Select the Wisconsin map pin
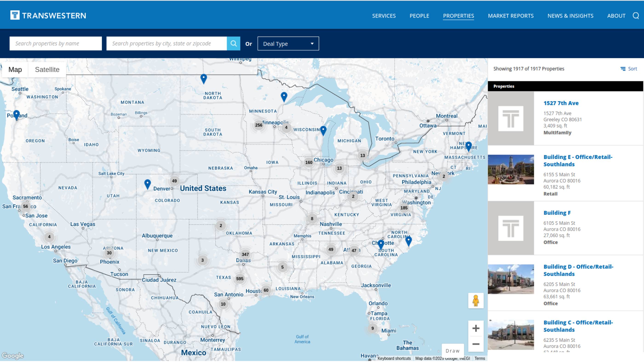This screenshot has height=364, width=644. pyautogui.click(x=323, y=131)
